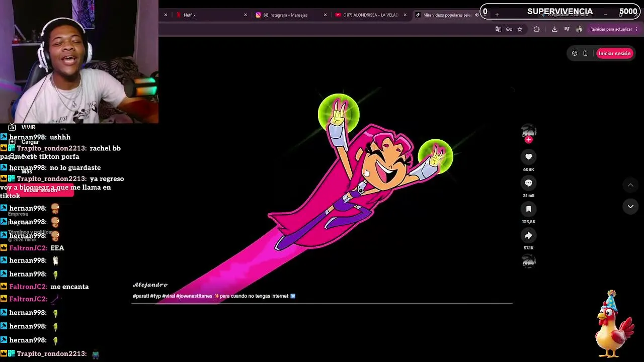Click the #parati hashtag in the caption
644x362 pixels.
(x=141, y=296)
